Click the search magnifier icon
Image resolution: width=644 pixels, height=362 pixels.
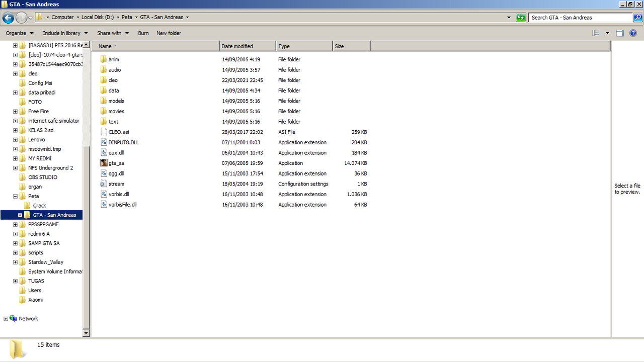637,18
